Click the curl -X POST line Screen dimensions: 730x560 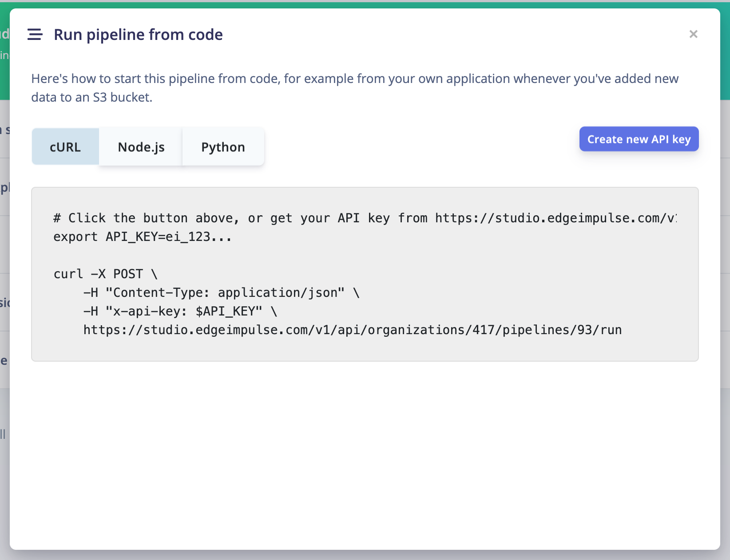pyautogui.click(x=105, y=274)
